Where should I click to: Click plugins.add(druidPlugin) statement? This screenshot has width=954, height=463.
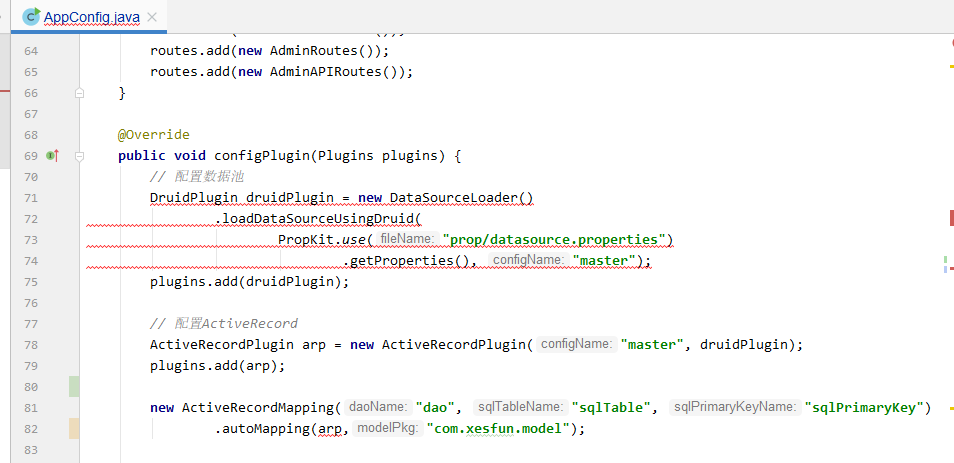250,282
